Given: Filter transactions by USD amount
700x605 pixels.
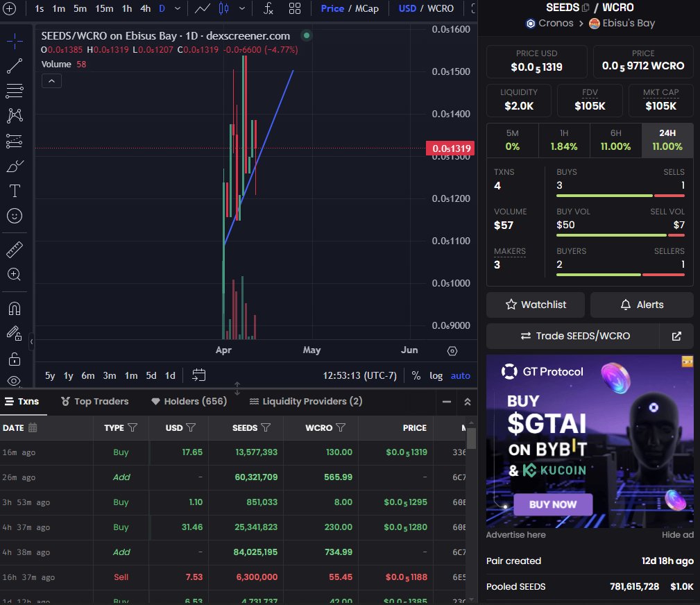Looking at the screenshot, I should pyautogui.click(x=191, y=428).
